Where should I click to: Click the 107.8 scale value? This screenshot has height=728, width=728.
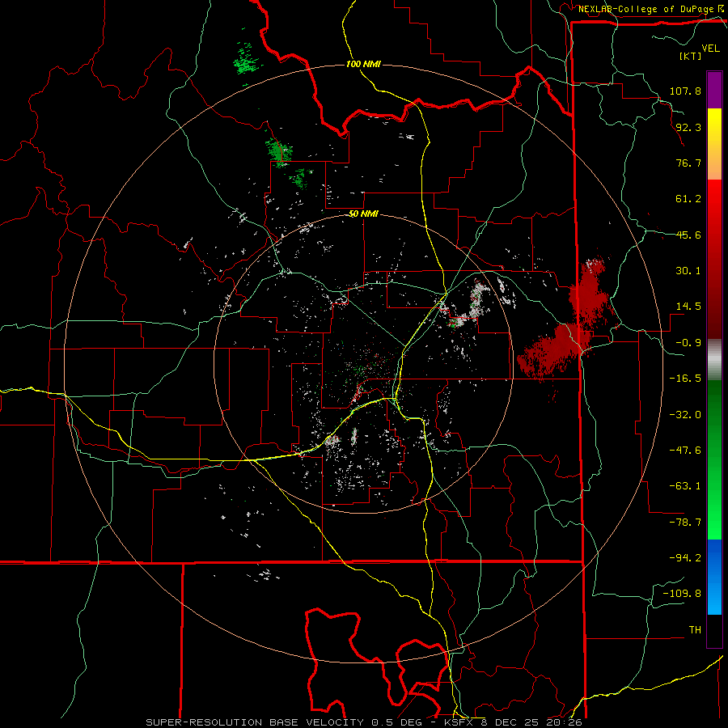tap(685, 91)
